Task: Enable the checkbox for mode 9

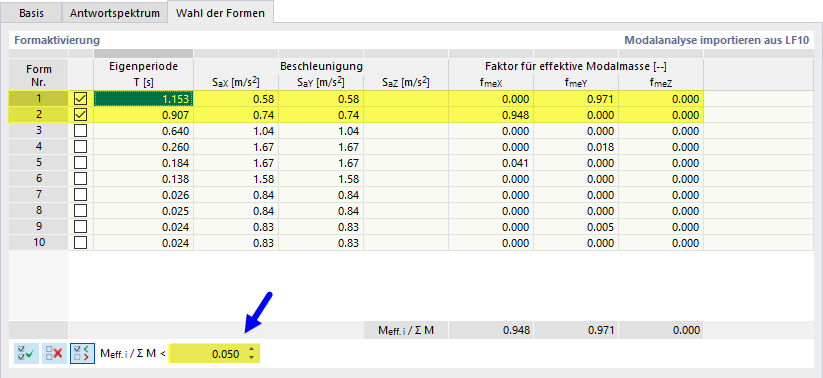Action: pyautogui.click(x=81, y=227)
